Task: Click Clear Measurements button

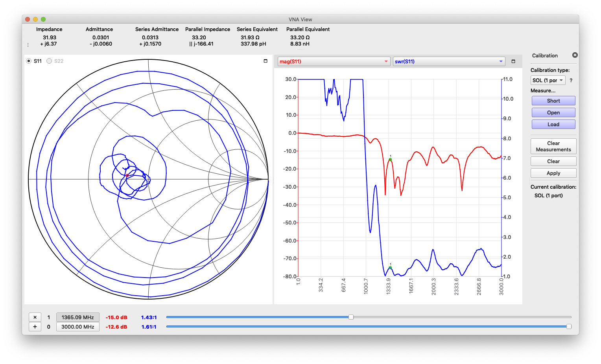Action: tap(553, 146)
